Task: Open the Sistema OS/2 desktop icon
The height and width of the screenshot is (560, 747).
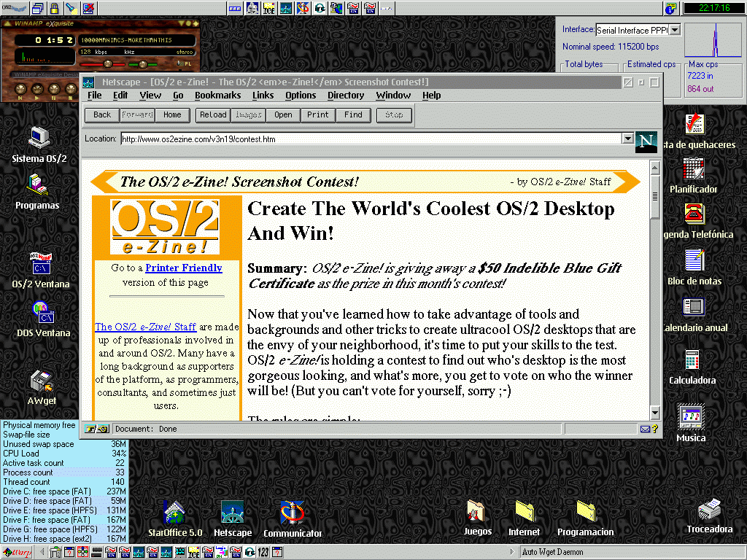Action: point(39,145)
